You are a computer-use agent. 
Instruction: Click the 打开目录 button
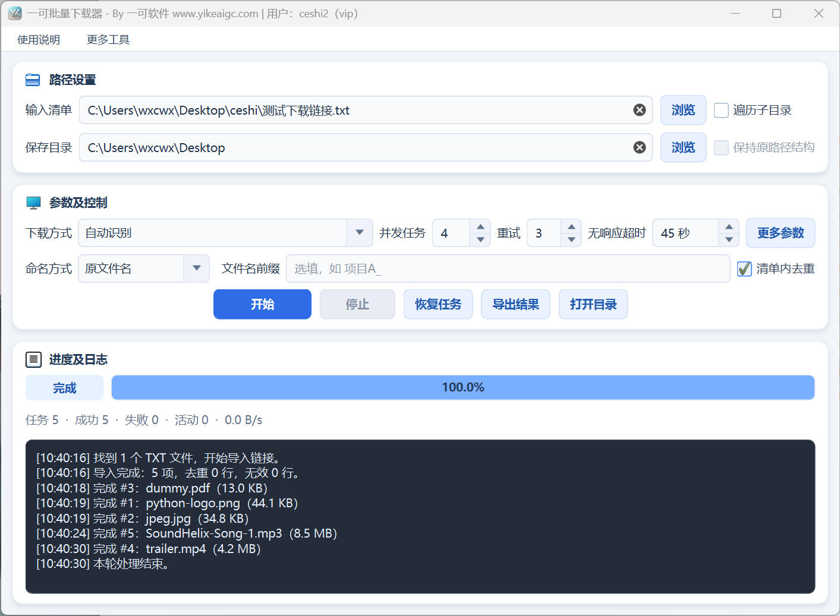[x=593, y=304]
